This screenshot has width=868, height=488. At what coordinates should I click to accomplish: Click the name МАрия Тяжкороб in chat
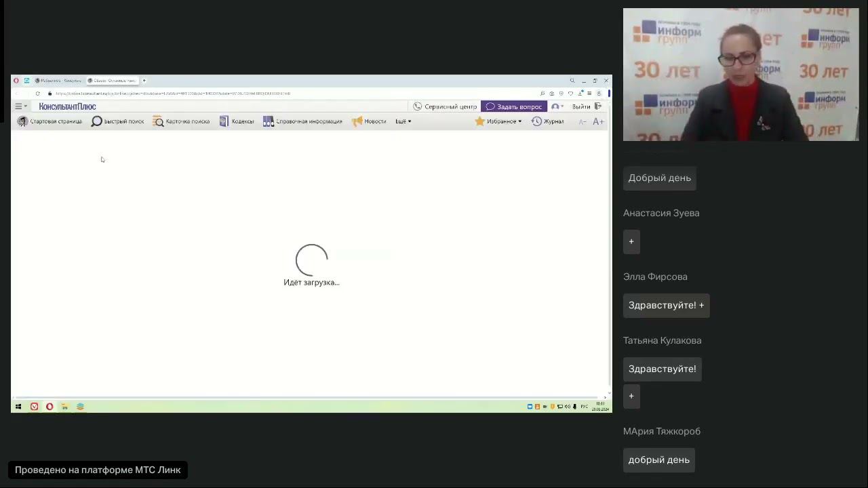[x=662, y=431]
